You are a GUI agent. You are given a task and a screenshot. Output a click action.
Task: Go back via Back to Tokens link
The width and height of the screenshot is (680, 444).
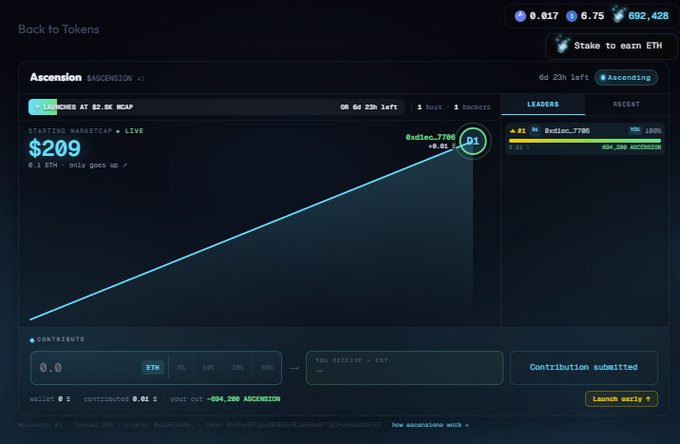point(59,29)
